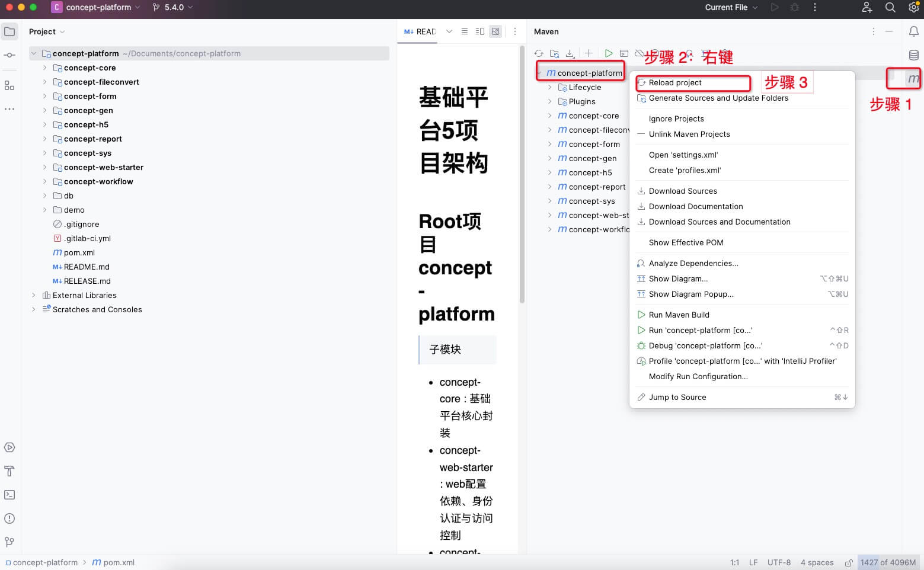The width and height of the screenshot is (924, 570).
Task: Expand Lifecycle node in Maven panel
Action: coord(550,87)
